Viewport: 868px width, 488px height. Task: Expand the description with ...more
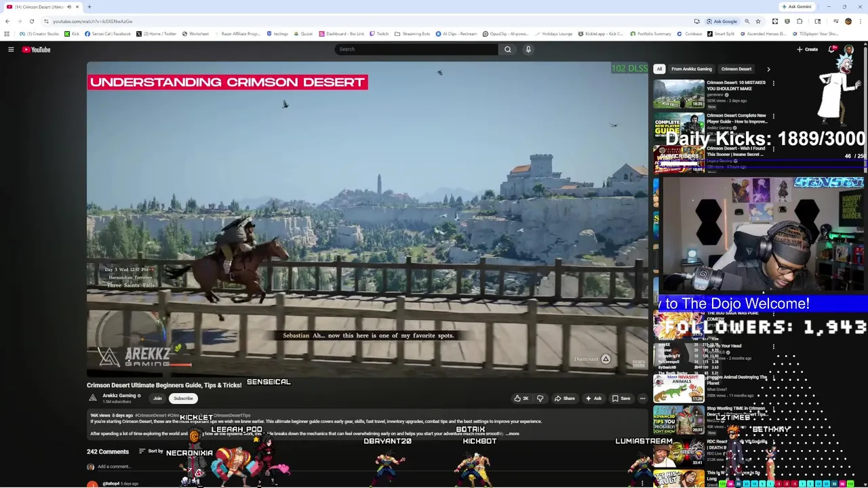[x=513, y=434]
